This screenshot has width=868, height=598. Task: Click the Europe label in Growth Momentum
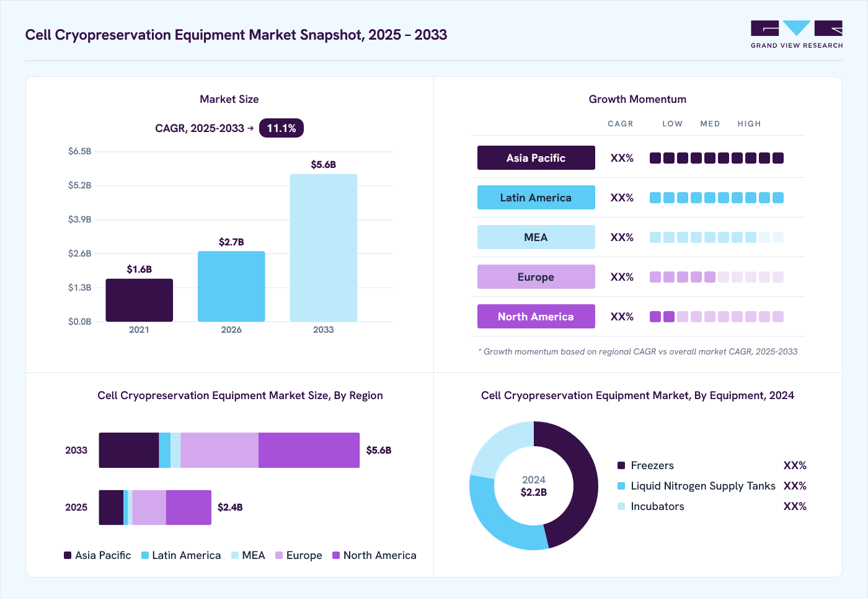[x=536, y=277]
